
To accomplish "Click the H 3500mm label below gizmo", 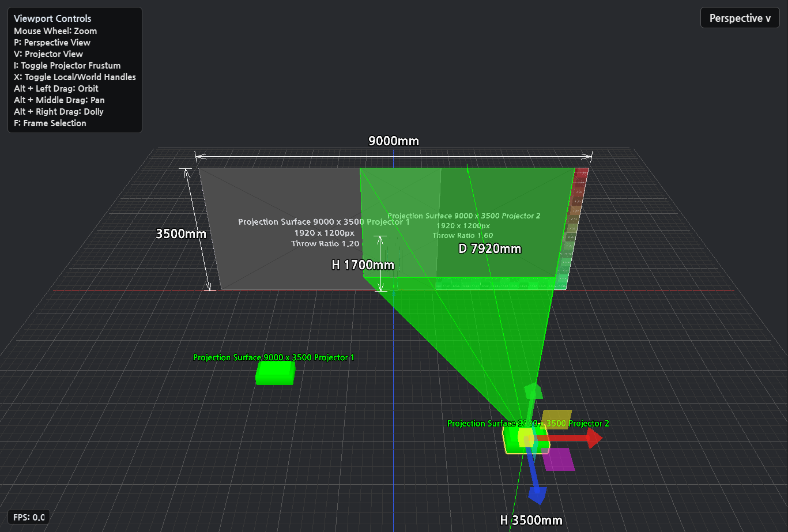I will point(531,520).
